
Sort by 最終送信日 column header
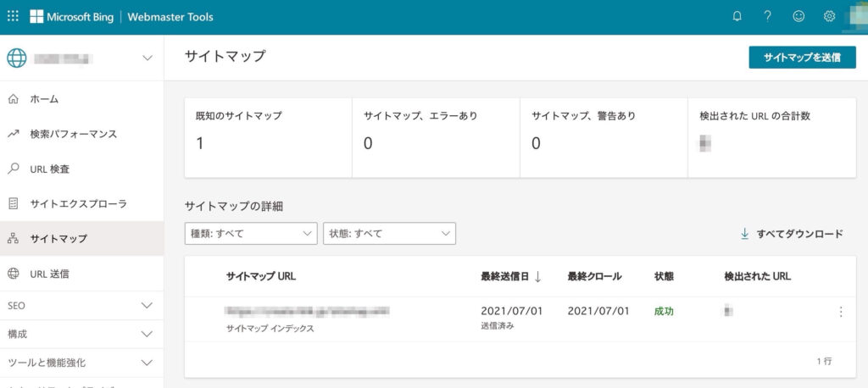pyautogui.click(x=505, y=277)
